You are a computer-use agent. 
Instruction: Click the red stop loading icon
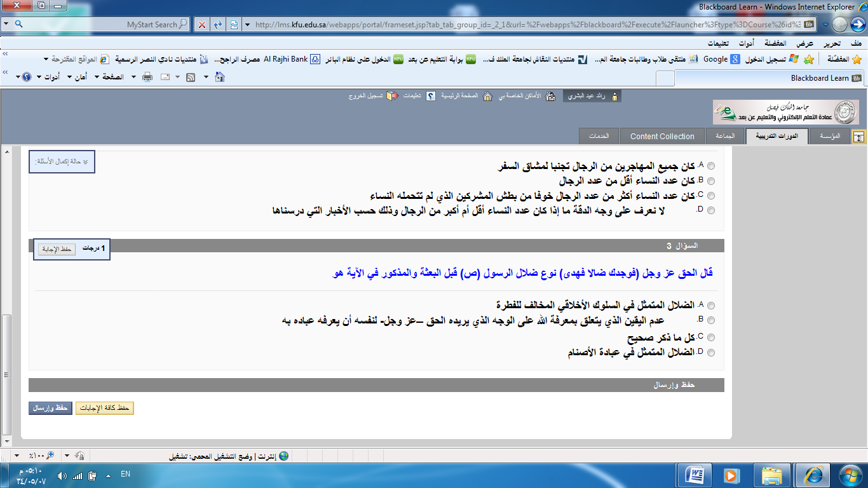(202, 24)
